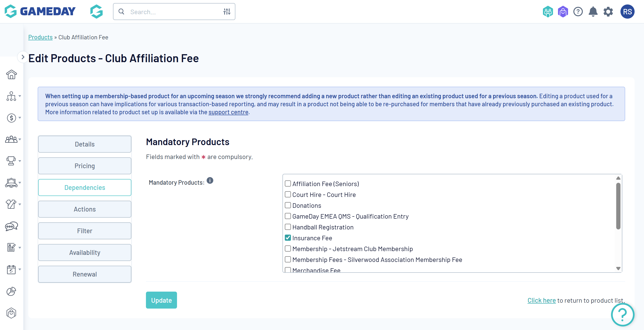
Task: Check the Donations checkbox
Action: (288, 205)
